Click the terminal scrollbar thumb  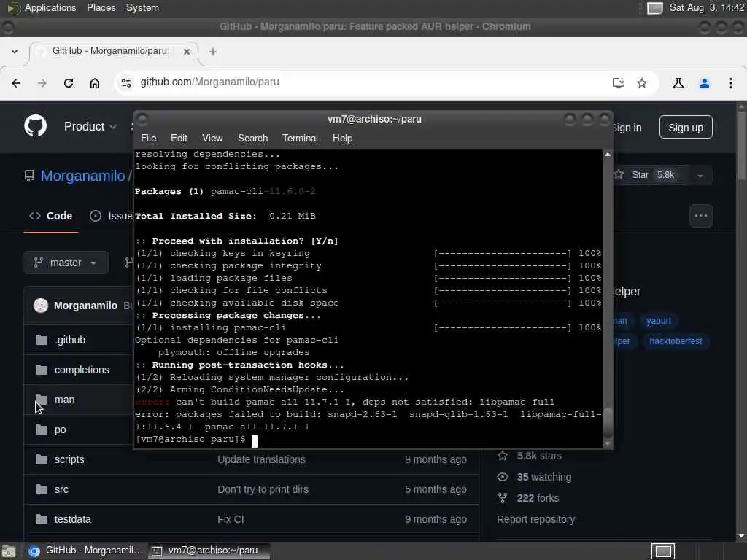tap(608, 423)
